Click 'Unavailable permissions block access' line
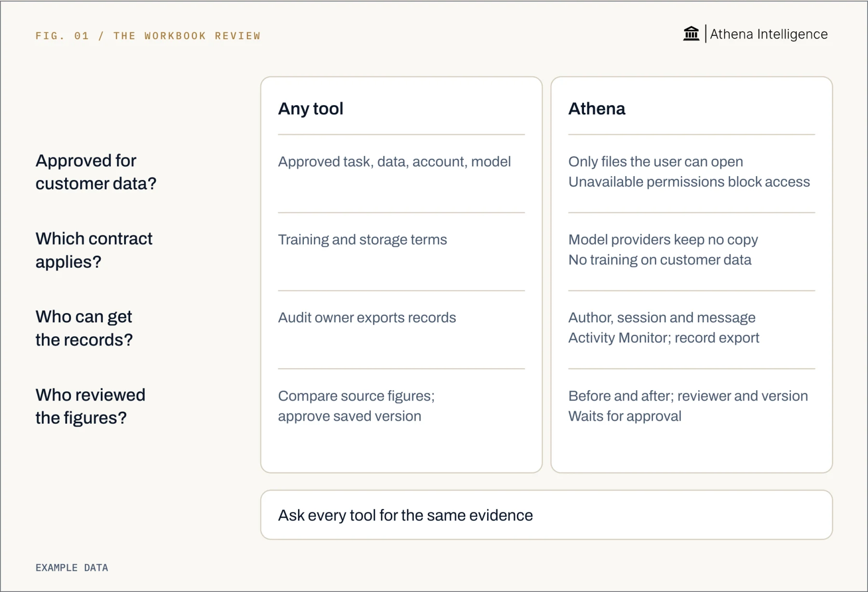 689,182
